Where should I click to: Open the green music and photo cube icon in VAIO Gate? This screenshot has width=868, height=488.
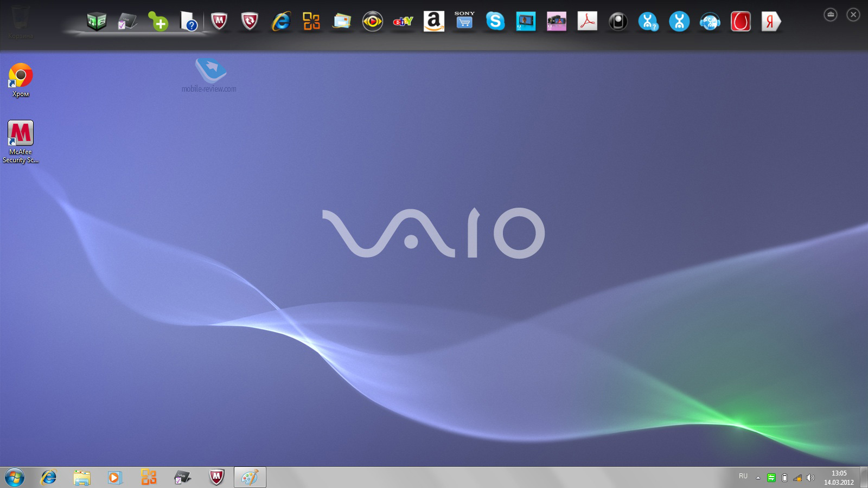click(97, 22)
